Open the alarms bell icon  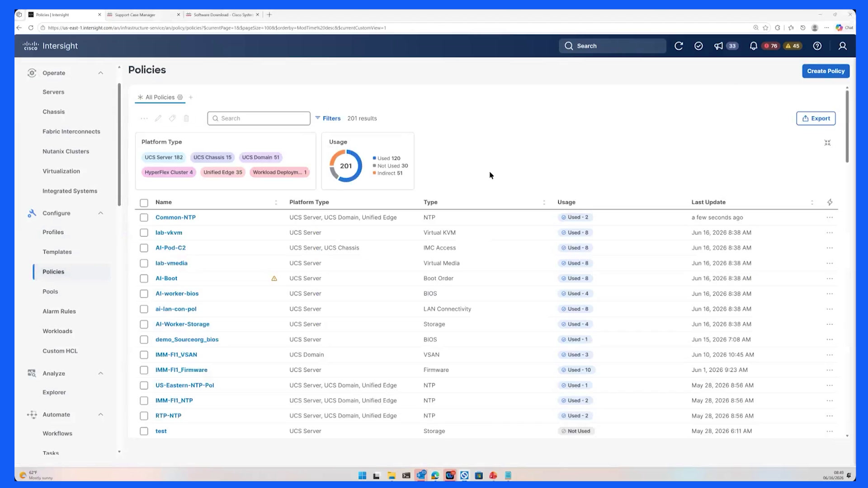click(753, 46)
